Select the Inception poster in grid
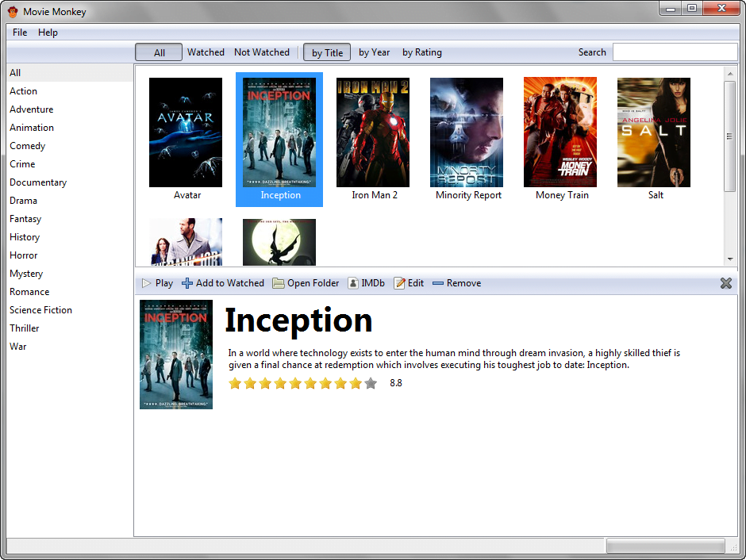Screen dimensions: 746x560 click(x=279, y=132)
